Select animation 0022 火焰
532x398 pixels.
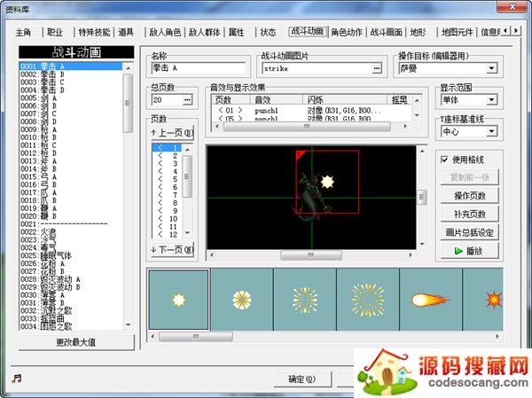pos(71,231)
